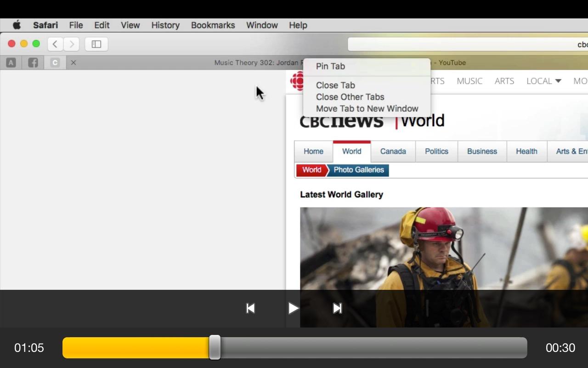588x368 pixels.
Task: Open the History menu
Action: (x=165, y=25)
